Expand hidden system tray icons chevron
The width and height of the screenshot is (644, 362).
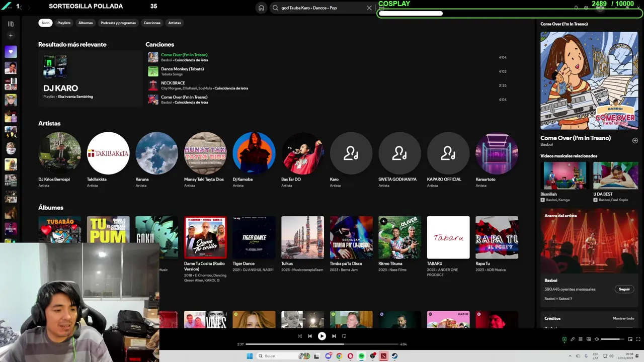point(570,356)
